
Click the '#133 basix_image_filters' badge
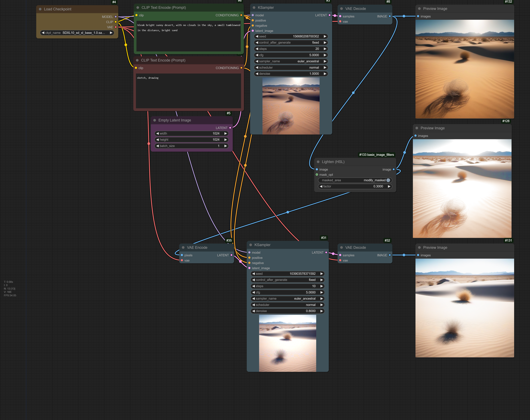click(x=376, y=155)
